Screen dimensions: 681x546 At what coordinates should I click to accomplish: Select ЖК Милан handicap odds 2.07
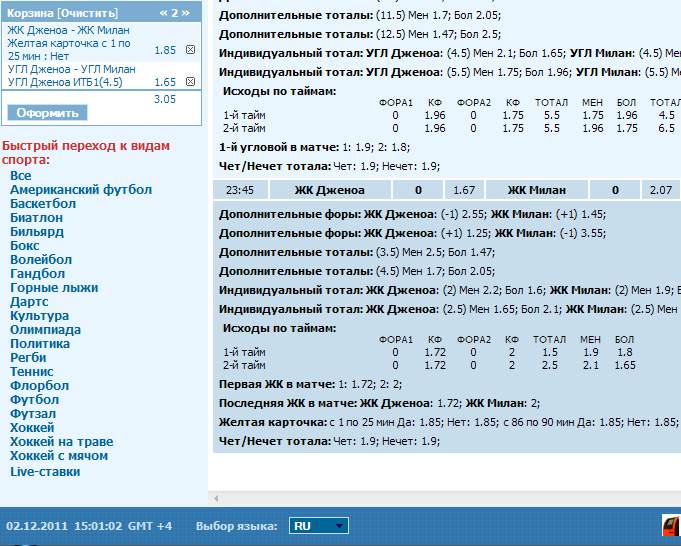(661, 190)
